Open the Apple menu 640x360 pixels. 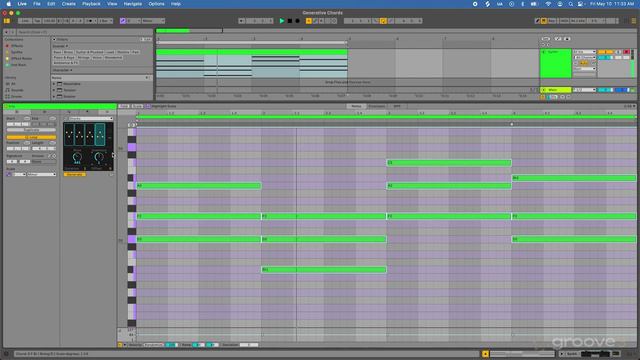coord(9,4)
